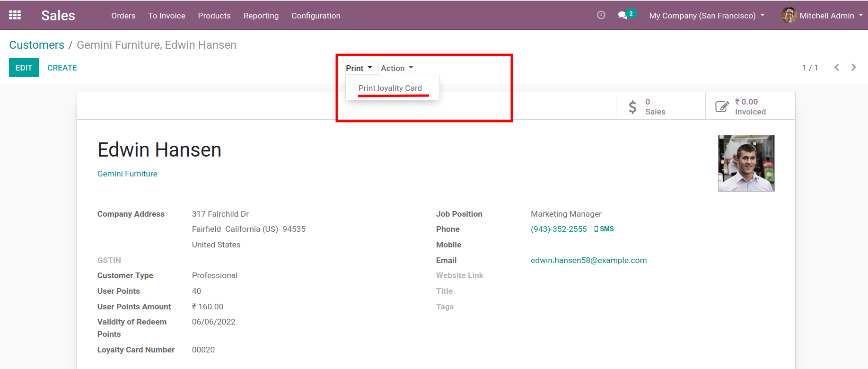Click Edwin Hansen's profile photo
Image resolution: width=868 pixels, height=369 pixels.
[746, 163]
